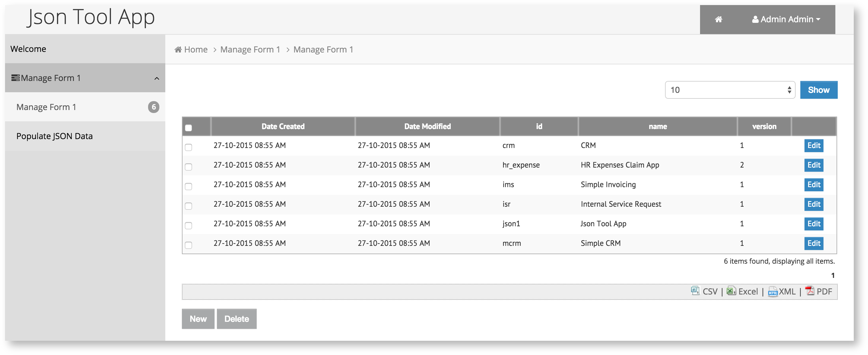Check the Simple CRM row checkbox

point(188,245)
